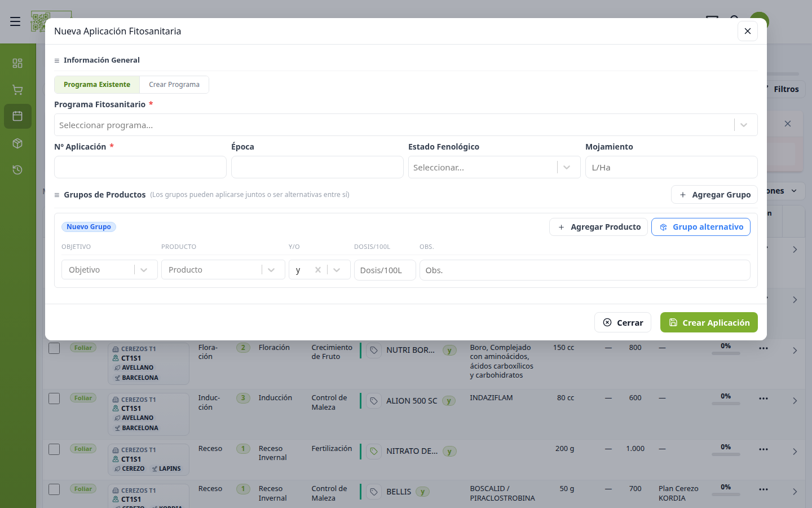812x508 pixels.
Task: Click the tag icon beside ALION 500 SC
Action: [374, 401]
